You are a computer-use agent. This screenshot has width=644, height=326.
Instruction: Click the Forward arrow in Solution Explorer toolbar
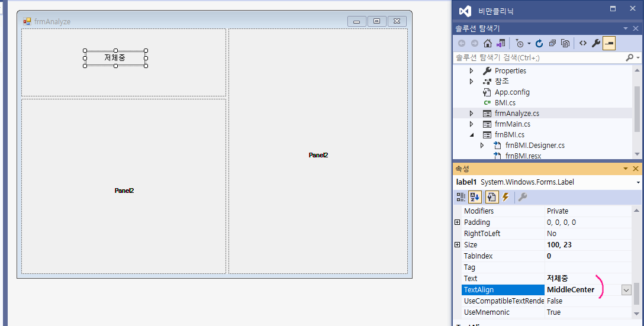(474, 43)
